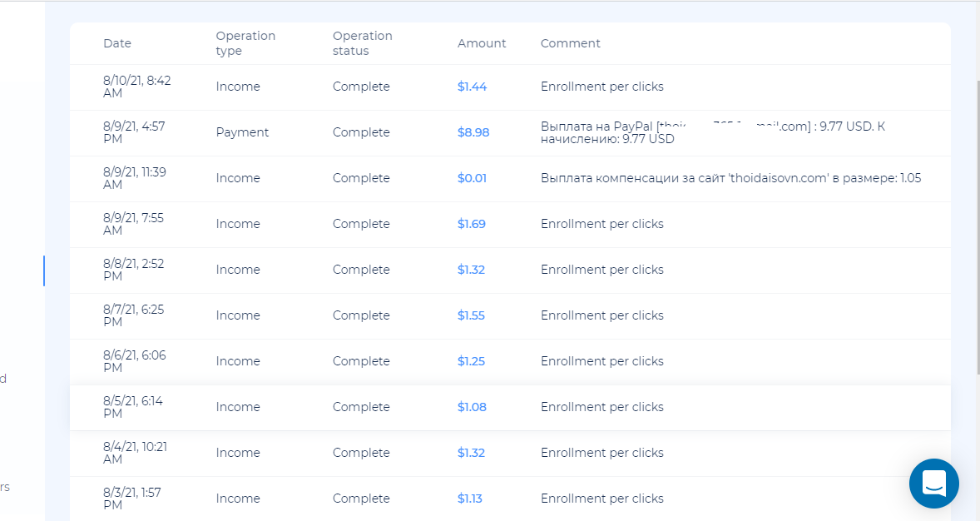Screen dimensions: 980x521
Task: Click the $1.32 amount dated 8/8/21
Action: point(471,270)
